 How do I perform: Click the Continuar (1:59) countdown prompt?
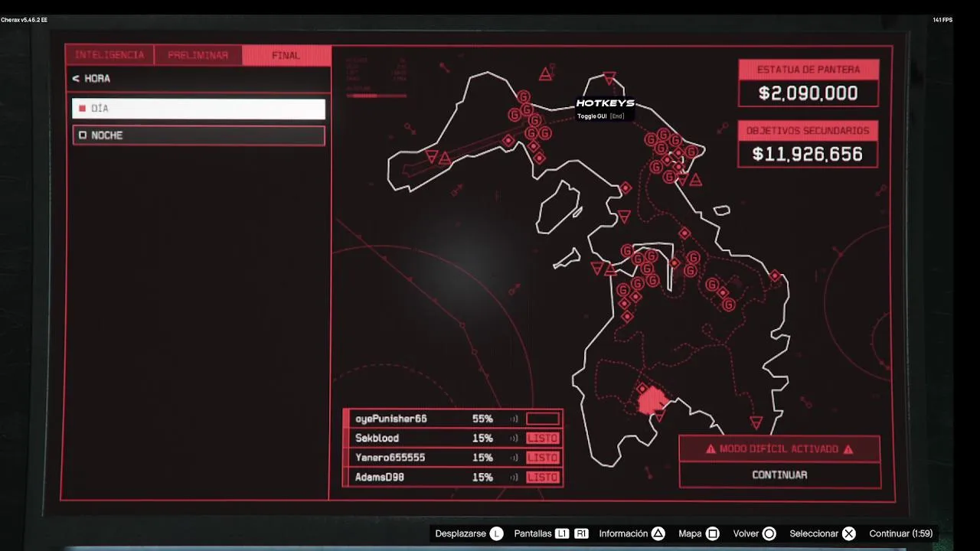click(901, 533)
